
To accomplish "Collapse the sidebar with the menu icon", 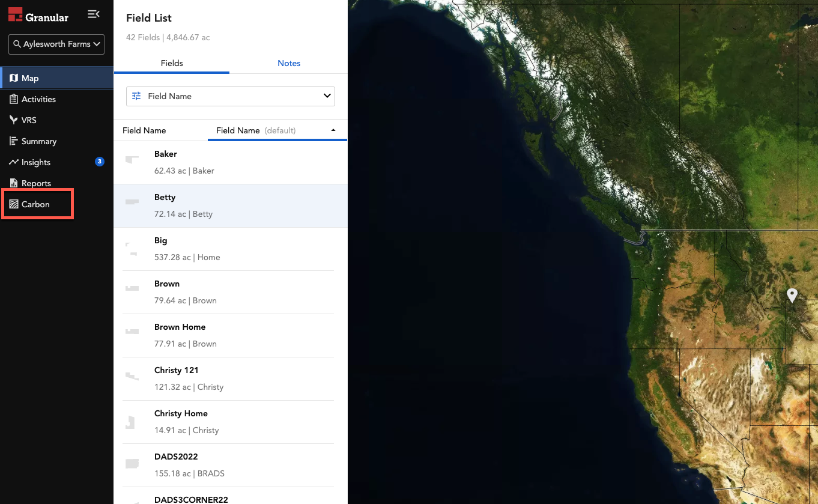I will click(93, 14).
